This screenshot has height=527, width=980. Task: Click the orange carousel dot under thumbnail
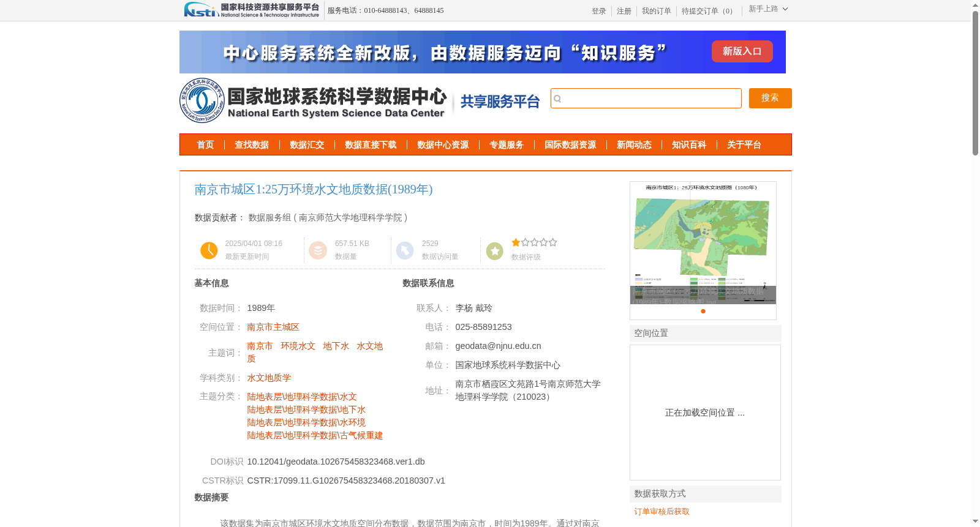tap(703, 311)
